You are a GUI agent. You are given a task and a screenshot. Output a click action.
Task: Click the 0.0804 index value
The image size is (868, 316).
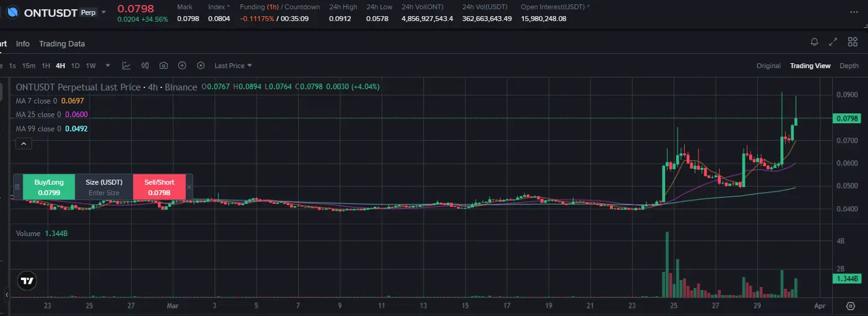click(x=219, y=19)
